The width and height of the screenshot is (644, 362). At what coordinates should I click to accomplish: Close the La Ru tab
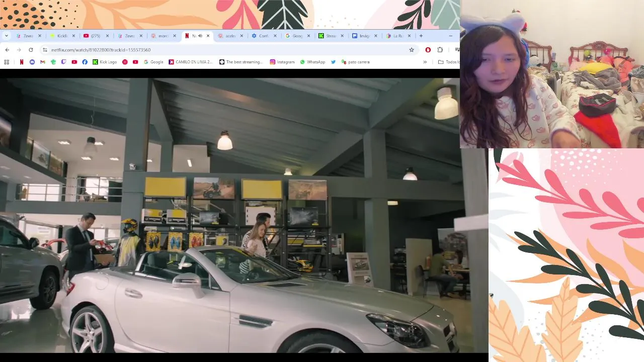(410, 36)
